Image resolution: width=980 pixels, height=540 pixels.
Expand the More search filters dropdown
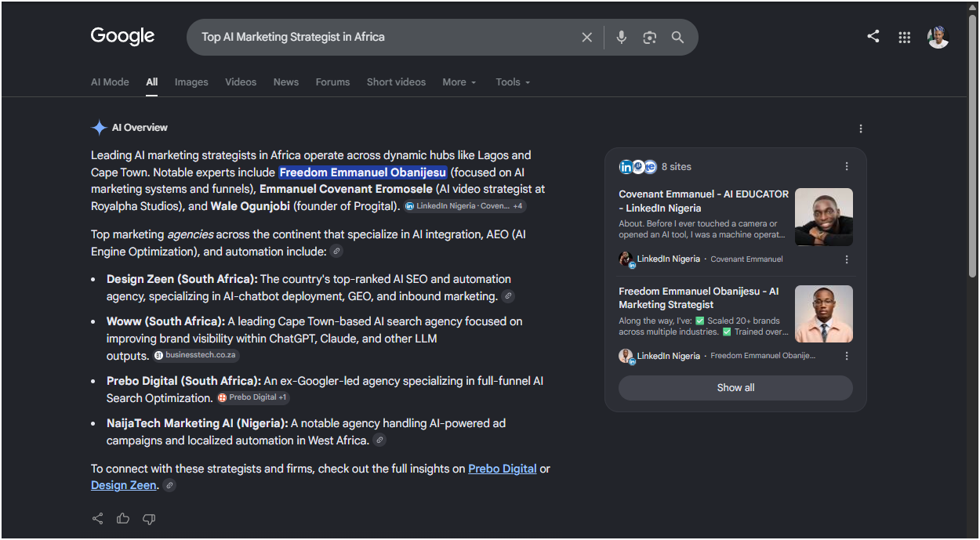(x=459, y=82)
